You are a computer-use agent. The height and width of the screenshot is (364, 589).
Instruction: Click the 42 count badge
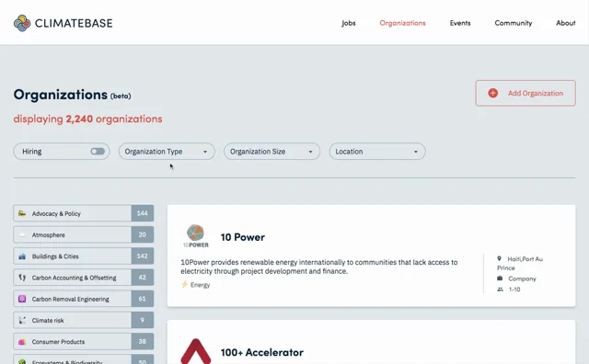click(143, 278)
